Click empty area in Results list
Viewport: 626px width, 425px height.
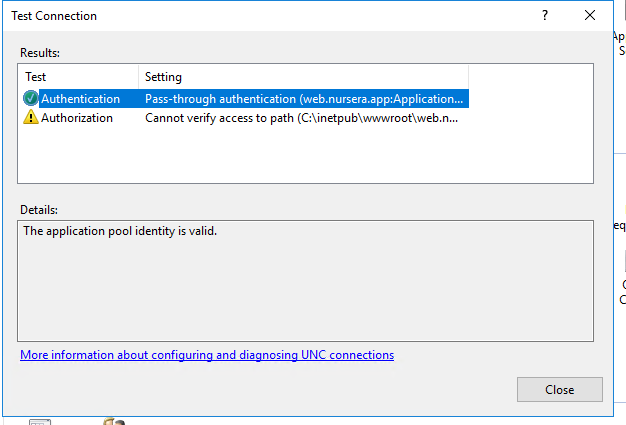coord(300,155)
